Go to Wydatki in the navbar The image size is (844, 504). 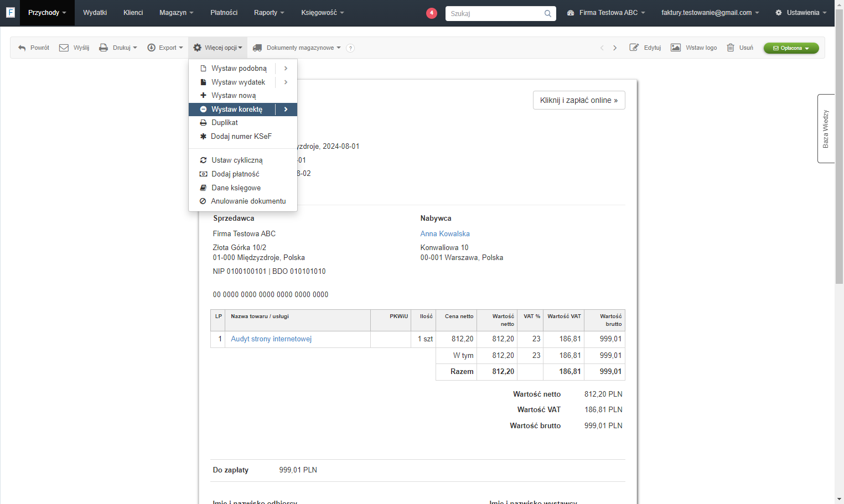pos(95,13)
